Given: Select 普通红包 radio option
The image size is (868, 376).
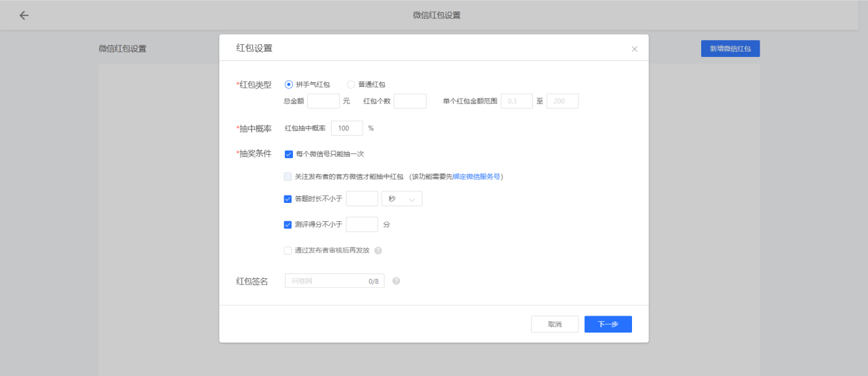Looking at the screenshot, I should tap(351, 85).
